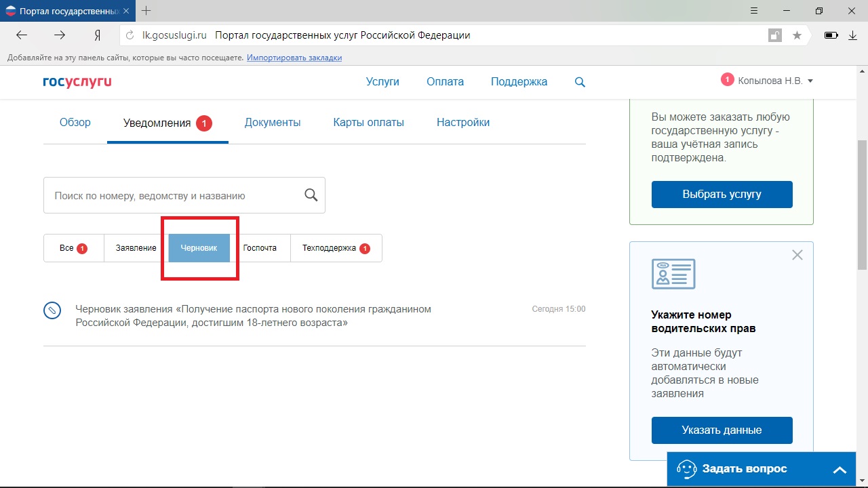Viewport: 868px width, 488px height.
Task: Click the draft icon next to Черновик заявления
Action: (52, 310)
